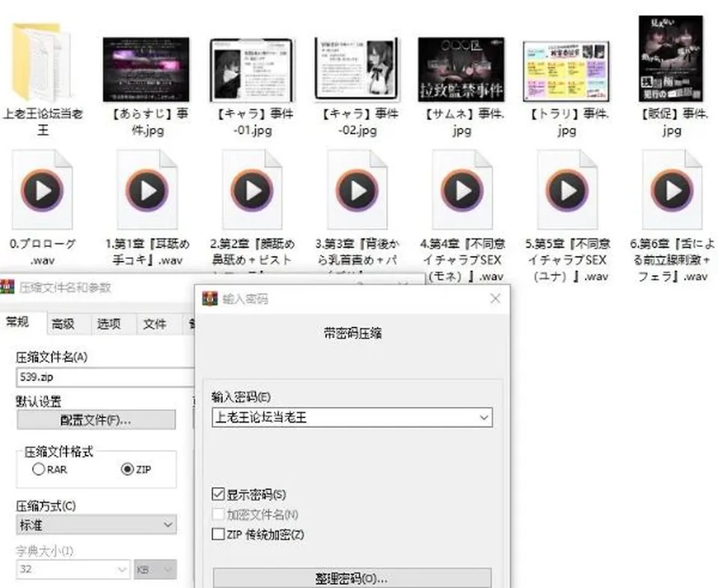Viewport: 718px width, 588px height.
Task: Open the 压缩方式 dropdown showing 标准
Action: [x=96, y=525]
